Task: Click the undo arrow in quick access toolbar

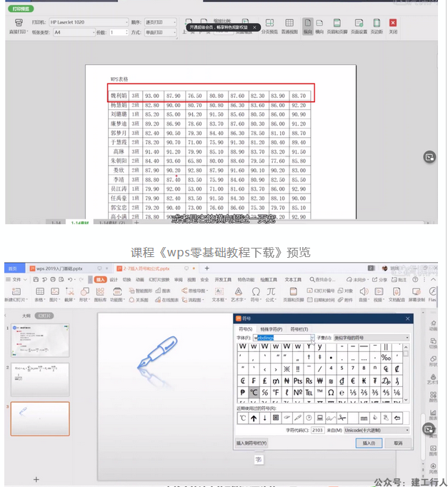Action: (x=70, y=279)
